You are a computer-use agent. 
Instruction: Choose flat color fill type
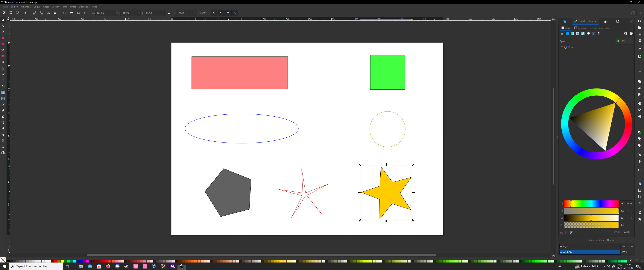567,34
